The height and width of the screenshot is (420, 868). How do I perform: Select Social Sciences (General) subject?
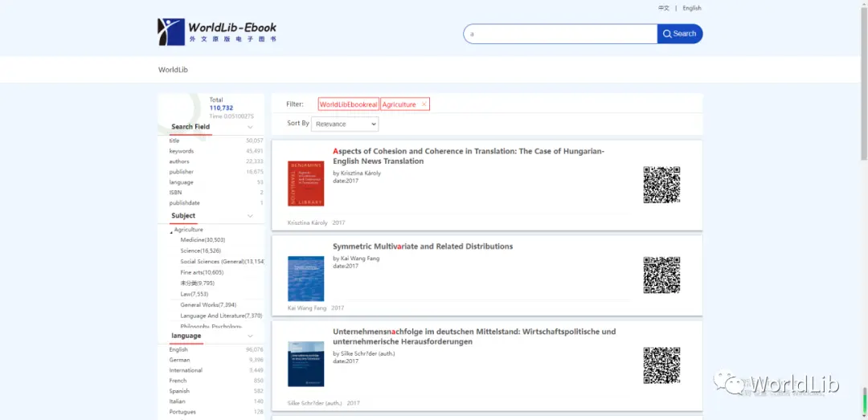(x=222, y=261)
